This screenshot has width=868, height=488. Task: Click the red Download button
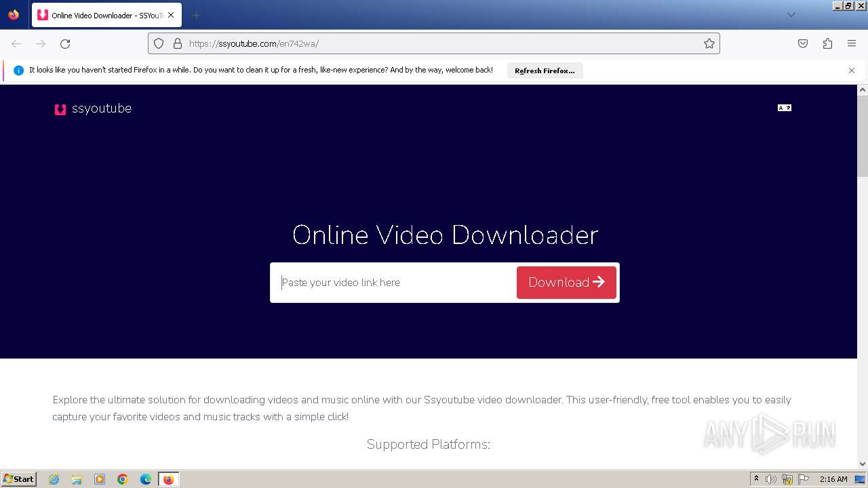(x=566, y=283)
